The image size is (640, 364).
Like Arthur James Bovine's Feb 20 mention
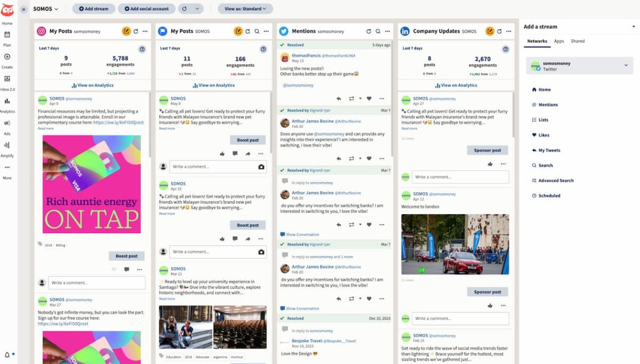(368, 158)
